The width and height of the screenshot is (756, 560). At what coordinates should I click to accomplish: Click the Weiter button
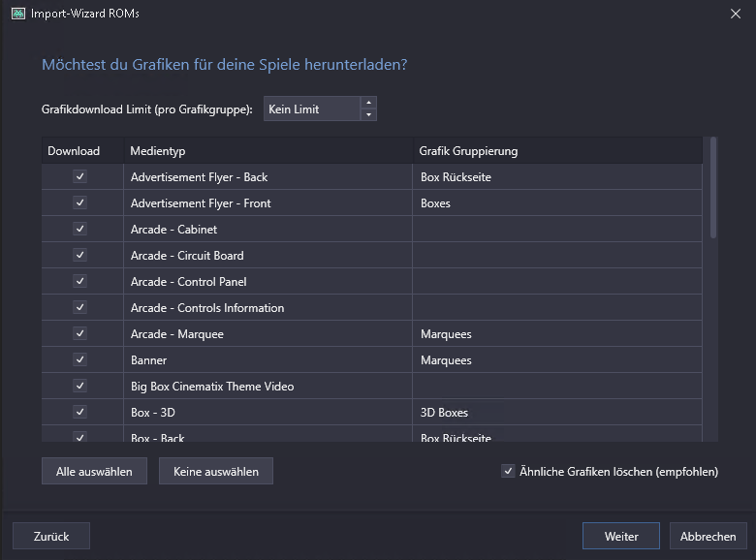click(x=620, y=537)
